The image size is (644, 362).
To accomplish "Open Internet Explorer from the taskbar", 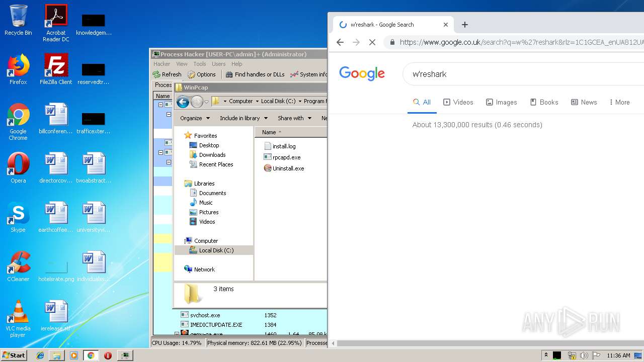I will click(40, 355).
